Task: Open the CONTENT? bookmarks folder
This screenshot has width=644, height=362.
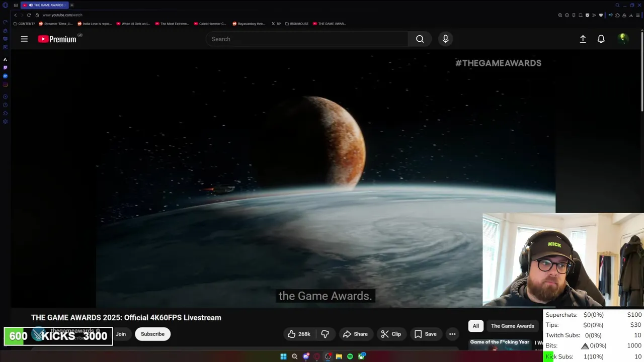Action: click(x=24, y=24)
